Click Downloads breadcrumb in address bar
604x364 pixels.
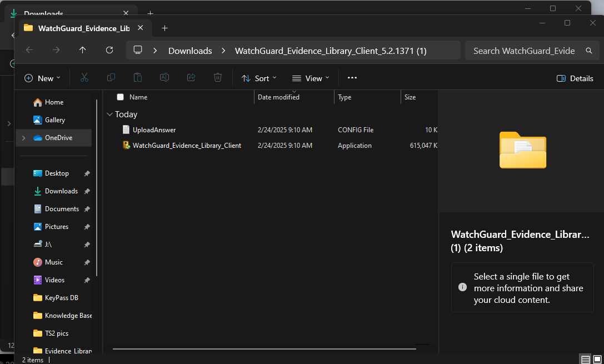tap(190, 51)
